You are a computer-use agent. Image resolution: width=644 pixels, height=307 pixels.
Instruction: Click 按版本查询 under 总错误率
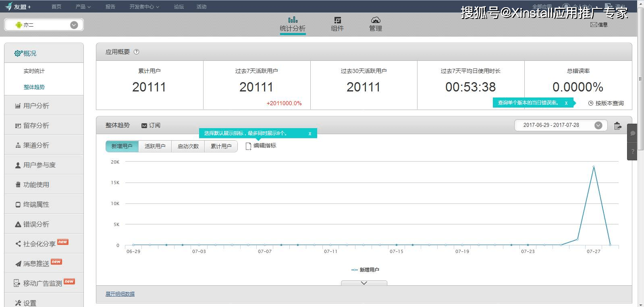coord(606,103)
